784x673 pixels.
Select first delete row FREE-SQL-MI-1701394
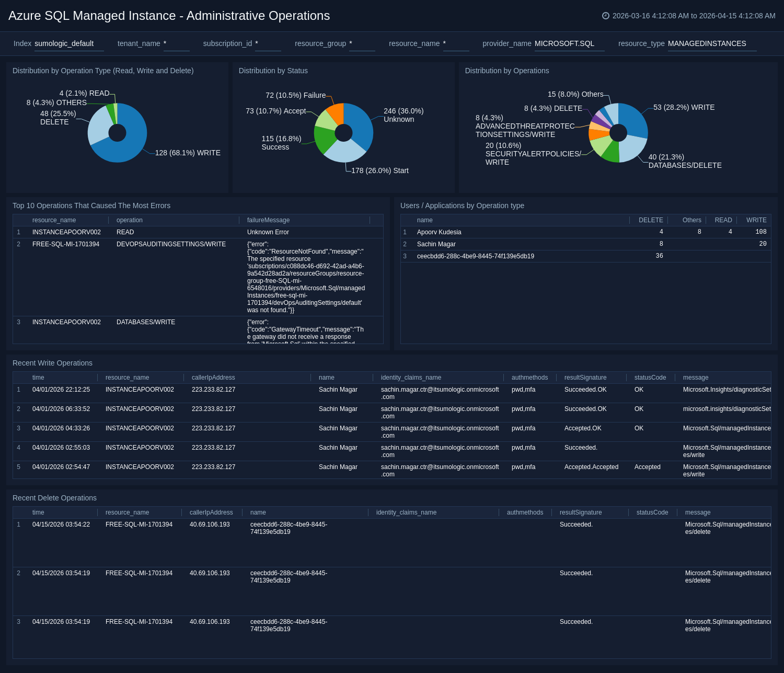[x=392, y=543]
